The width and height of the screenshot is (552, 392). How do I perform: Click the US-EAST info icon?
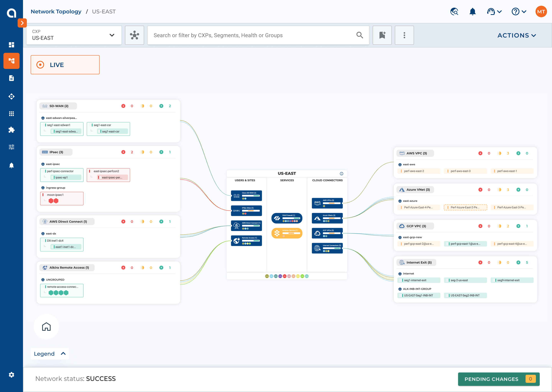[x=341, y=174]
